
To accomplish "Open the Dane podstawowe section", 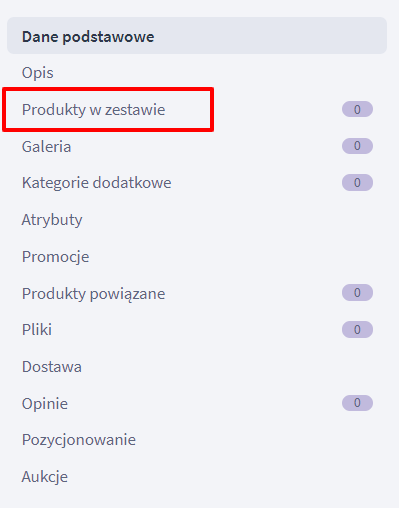I will pos(197,36).
